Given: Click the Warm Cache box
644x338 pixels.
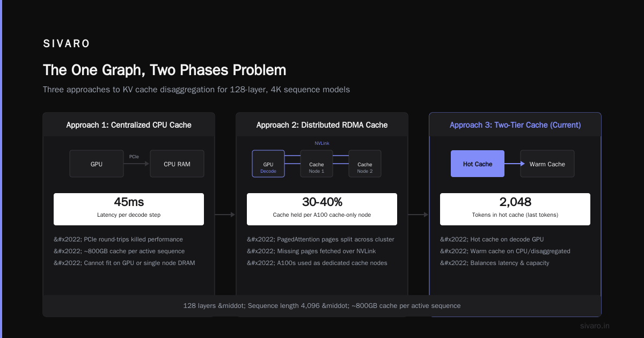Looking at the screenshot, I should tap(547, 164).
